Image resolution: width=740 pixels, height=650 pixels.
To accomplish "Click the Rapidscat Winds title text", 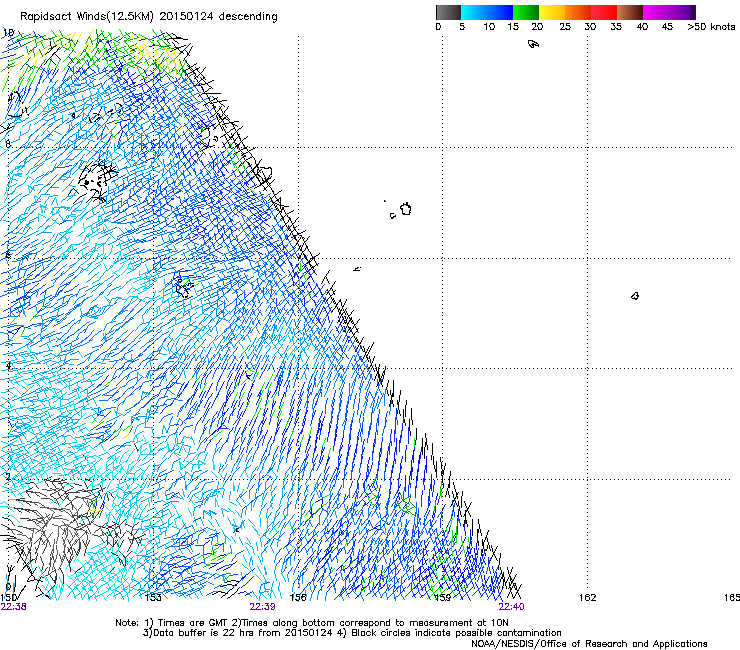I will [x=149, y=16].
